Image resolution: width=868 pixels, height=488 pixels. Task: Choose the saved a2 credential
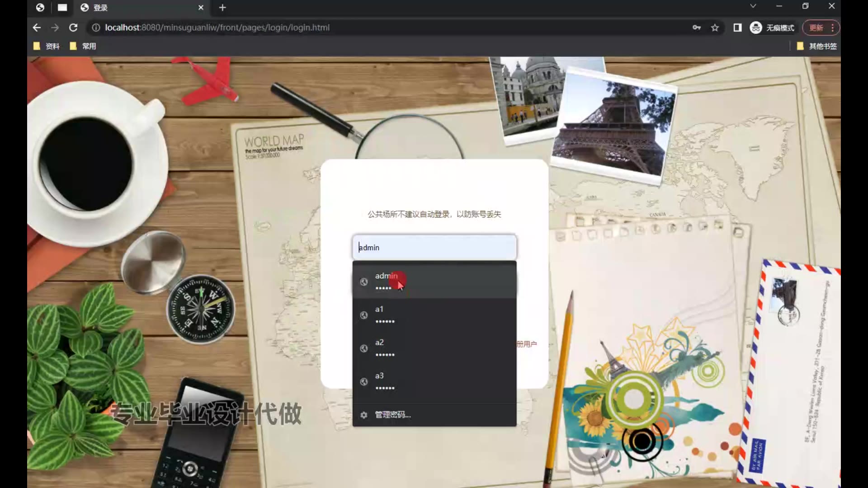434,348
